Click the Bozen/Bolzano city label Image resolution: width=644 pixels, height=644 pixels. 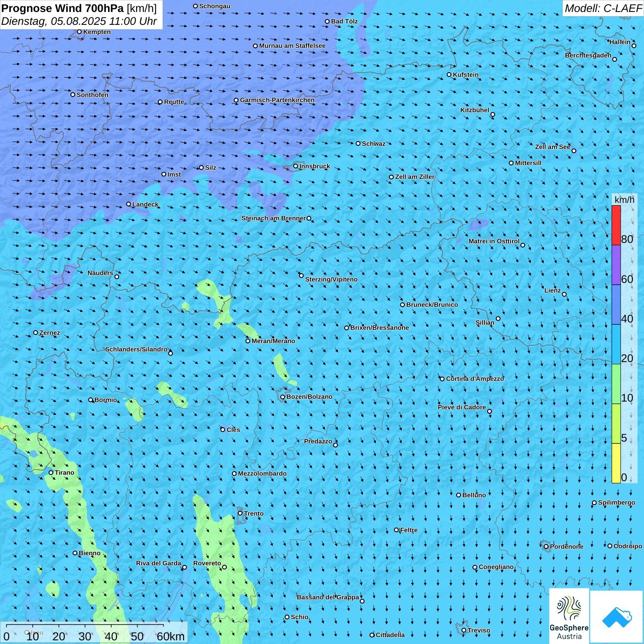(309, 397)
